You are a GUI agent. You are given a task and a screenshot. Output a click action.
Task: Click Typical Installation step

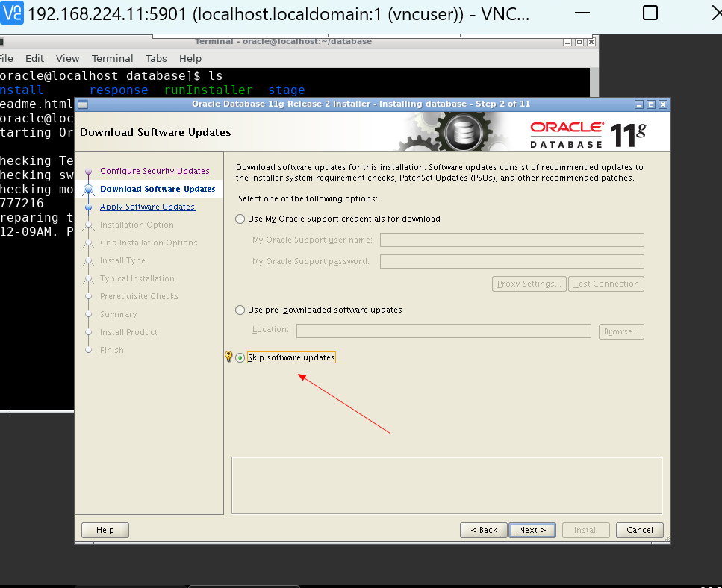coord(137,279)
